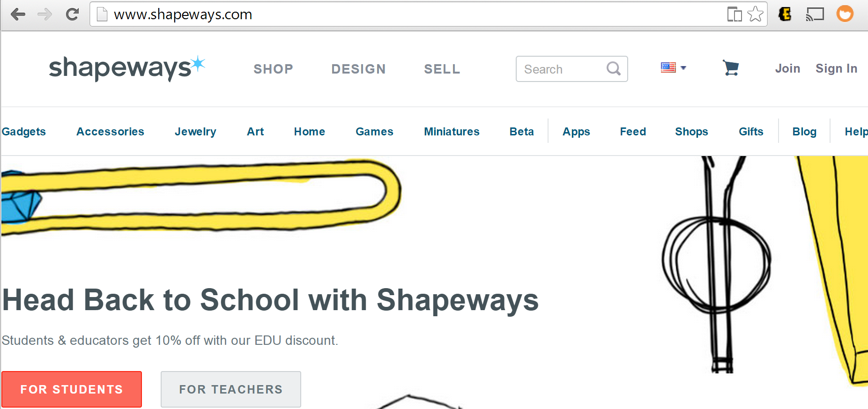Screen dimensions: 868x409
Task: Browse the Shops page
Action: (x=691, y=132)
